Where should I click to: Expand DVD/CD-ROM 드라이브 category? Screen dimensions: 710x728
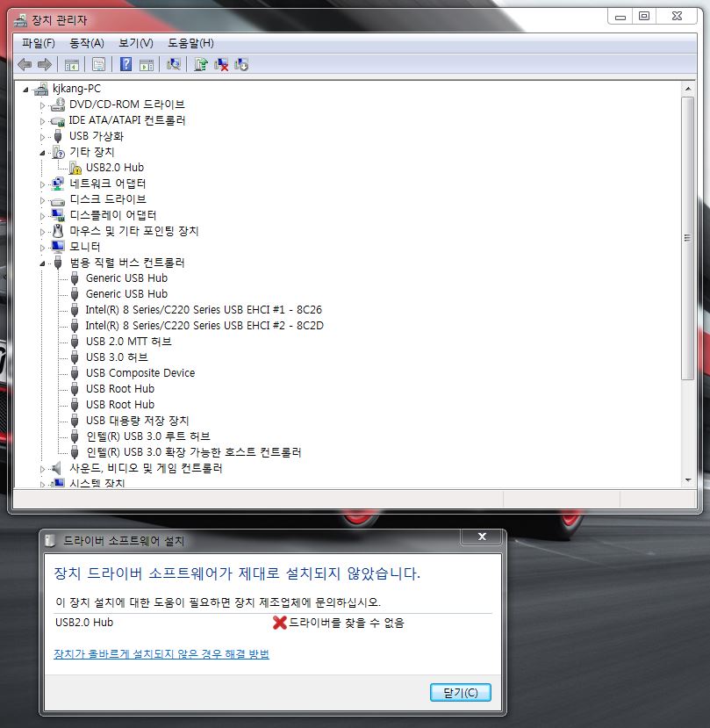point(42,105)
